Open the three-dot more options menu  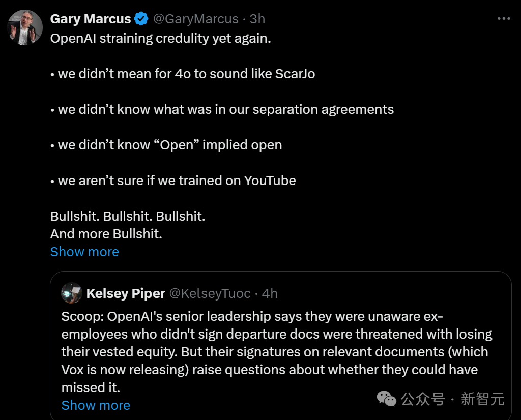click(503, 19)
